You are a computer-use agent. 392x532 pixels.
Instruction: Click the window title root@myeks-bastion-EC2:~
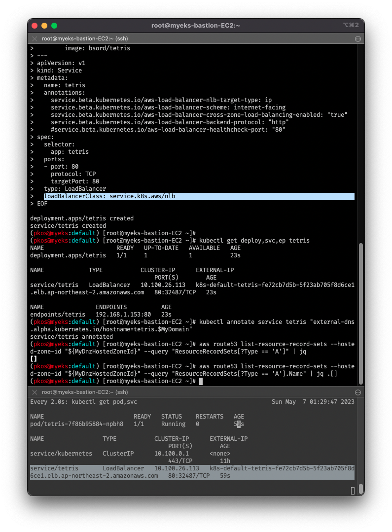[x=195, y=26]
